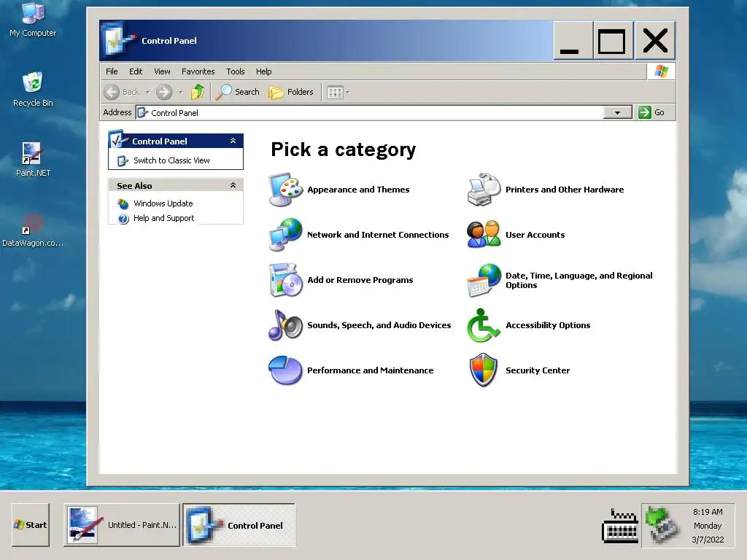Click the Accessibility Options wheelchair icon
This screenshot has height=560, width=747.
[x=484, y=325]
